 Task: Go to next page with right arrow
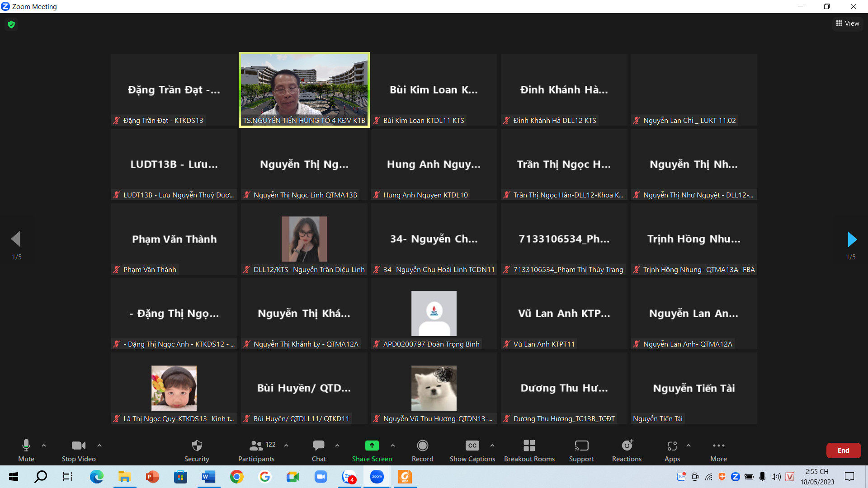pos(852,239)
